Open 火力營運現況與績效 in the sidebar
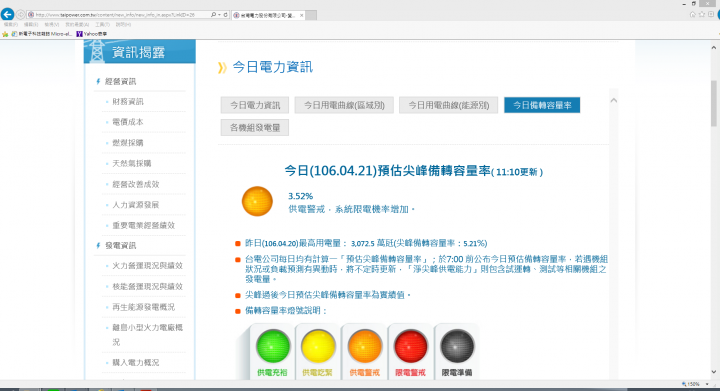Screen dimensions: 720x391 147,266
